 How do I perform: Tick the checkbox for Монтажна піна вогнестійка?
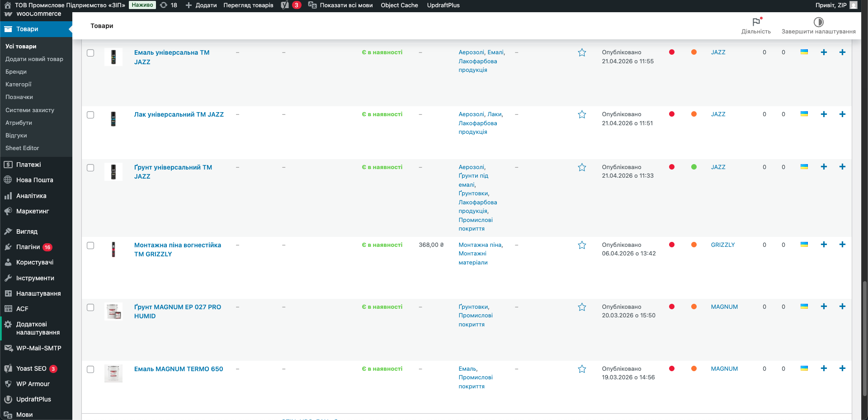click(x=90, y=245)
